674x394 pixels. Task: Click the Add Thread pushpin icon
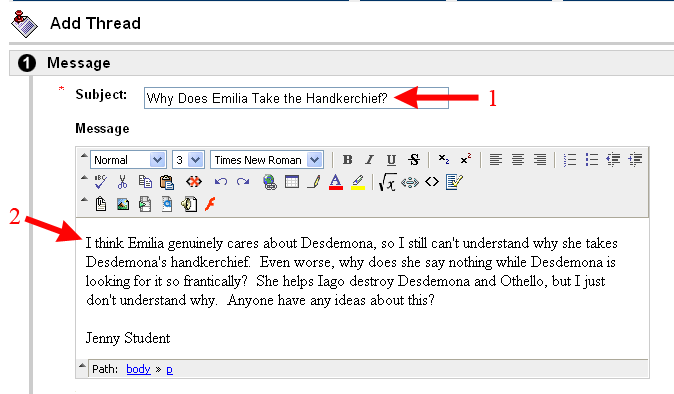click(x=24, y=24)
